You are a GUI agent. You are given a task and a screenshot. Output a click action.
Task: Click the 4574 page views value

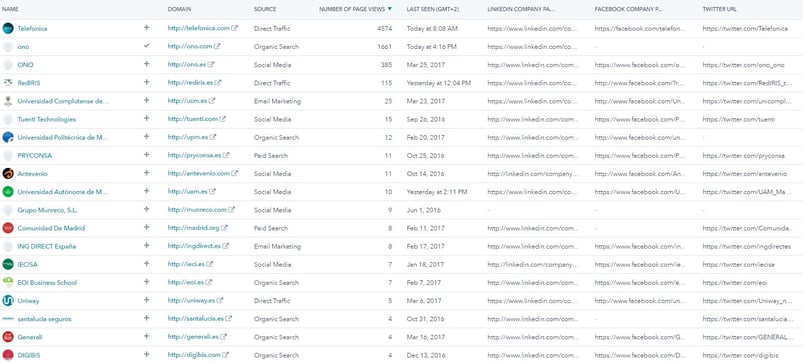(x=384, y=29)
